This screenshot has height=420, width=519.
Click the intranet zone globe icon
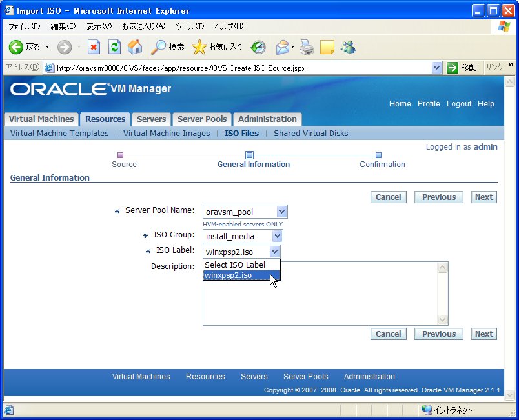pos(426,410)
